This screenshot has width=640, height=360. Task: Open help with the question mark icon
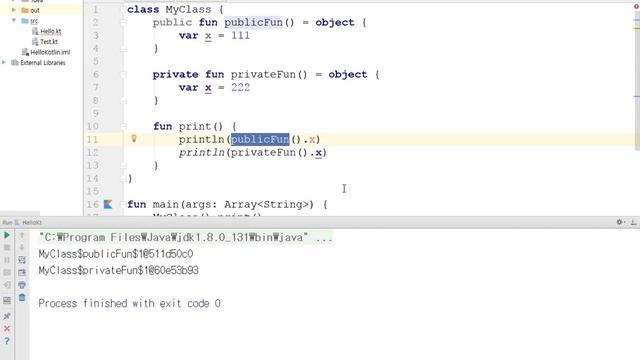(x=7, y=341)
